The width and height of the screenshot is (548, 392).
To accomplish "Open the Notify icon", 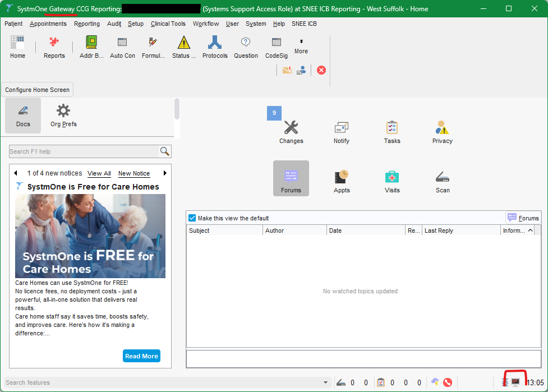I will click(x=342, y=132).
